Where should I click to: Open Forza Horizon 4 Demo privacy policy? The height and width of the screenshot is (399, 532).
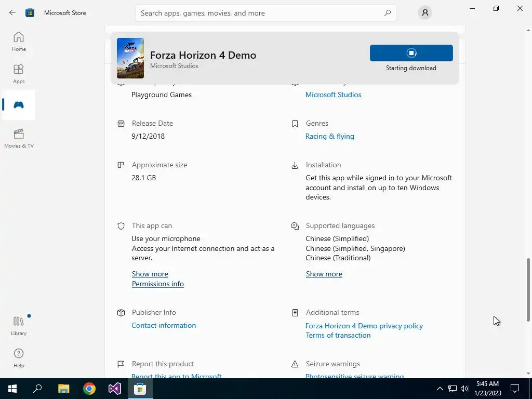coord(364,326)
